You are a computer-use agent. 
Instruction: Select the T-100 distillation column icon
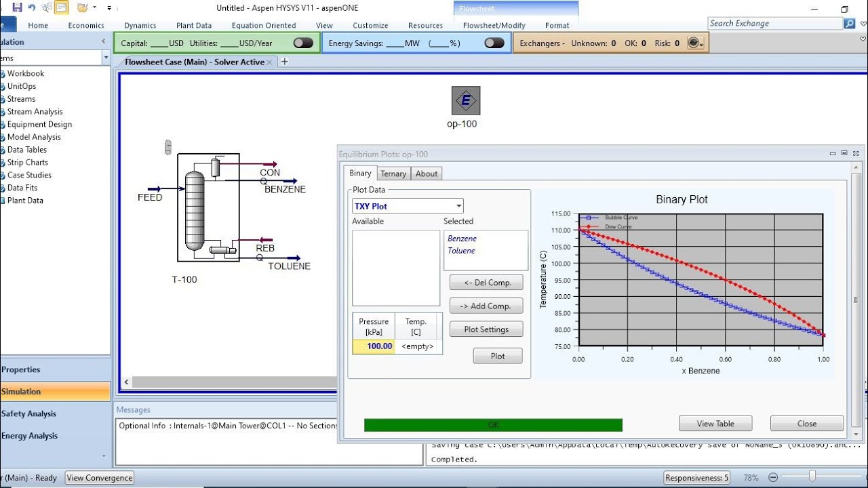[195, 209]
